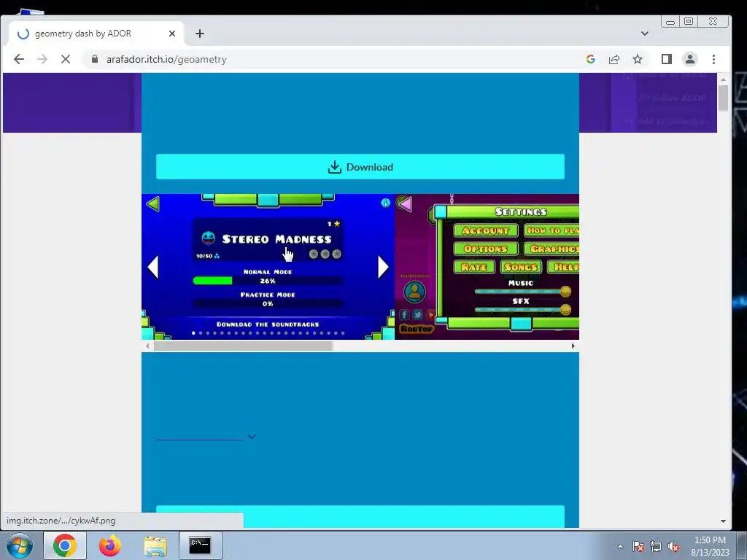Click the cyan button at page bottom
The width and height of the screenshot is (747, 560).
360,517
